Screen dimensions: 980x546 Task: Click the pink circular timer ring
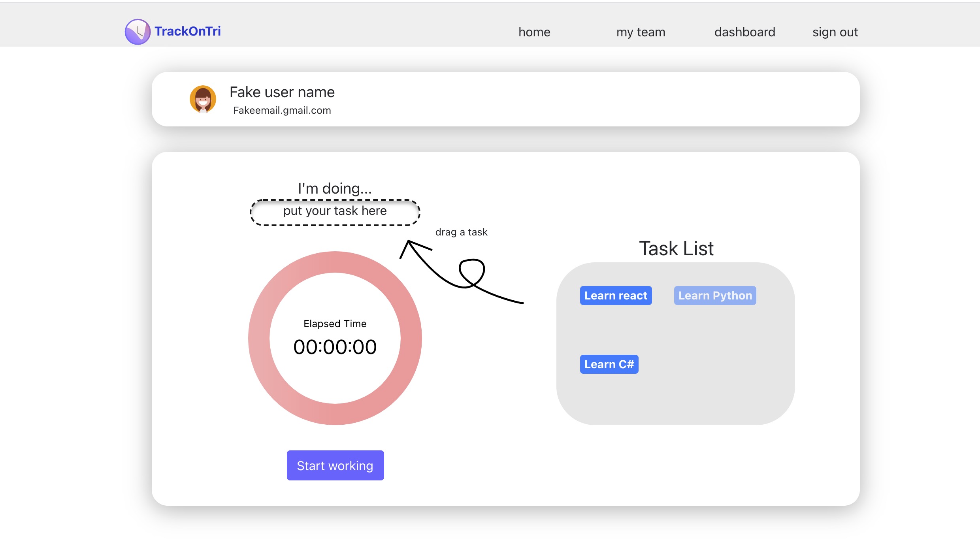click(x=259, y=338)
